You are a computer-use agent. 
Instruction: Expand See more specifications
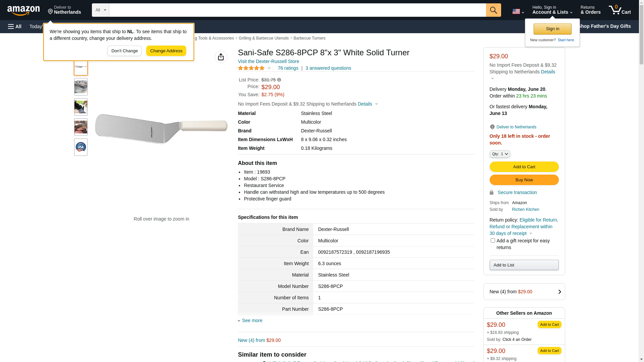252,320
